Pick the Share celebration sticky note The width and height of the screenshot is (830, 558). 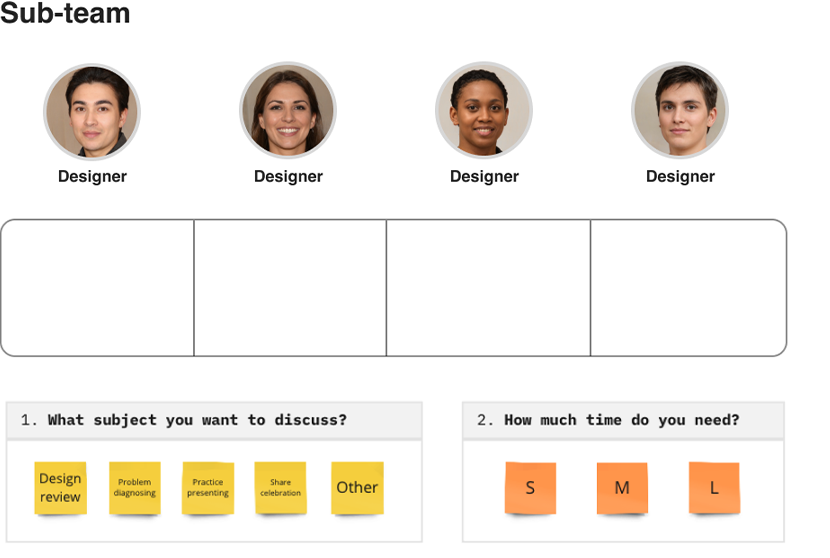pyautogui.click(x=280, y=488)
